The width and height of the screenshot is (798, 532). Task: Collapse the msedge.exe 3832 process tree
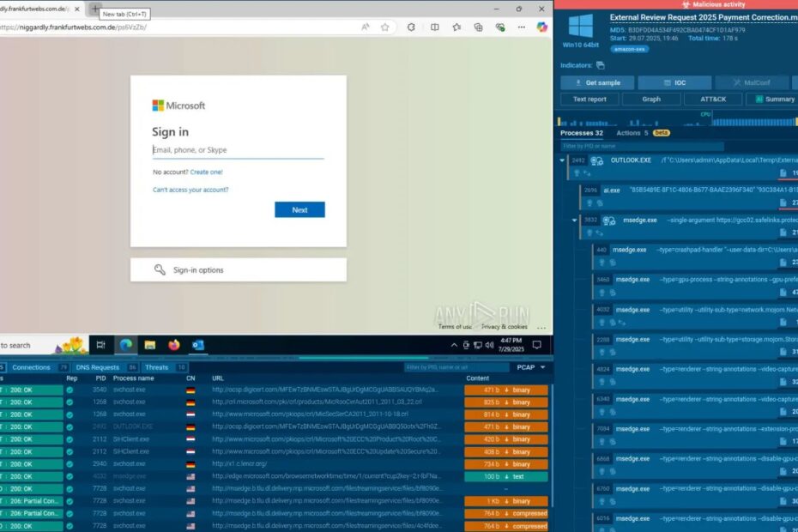tap(575, 221)
